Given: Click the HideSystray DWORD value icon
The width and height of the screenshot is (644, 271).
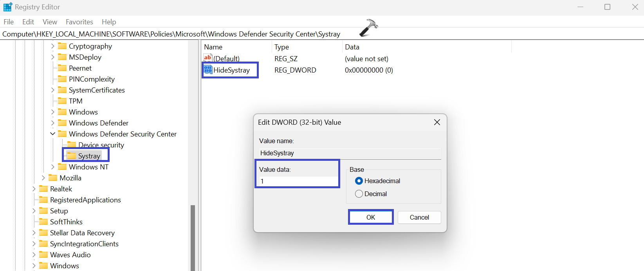Looking at the screenshot, I should pyautogui.click(x=208, y=70).
